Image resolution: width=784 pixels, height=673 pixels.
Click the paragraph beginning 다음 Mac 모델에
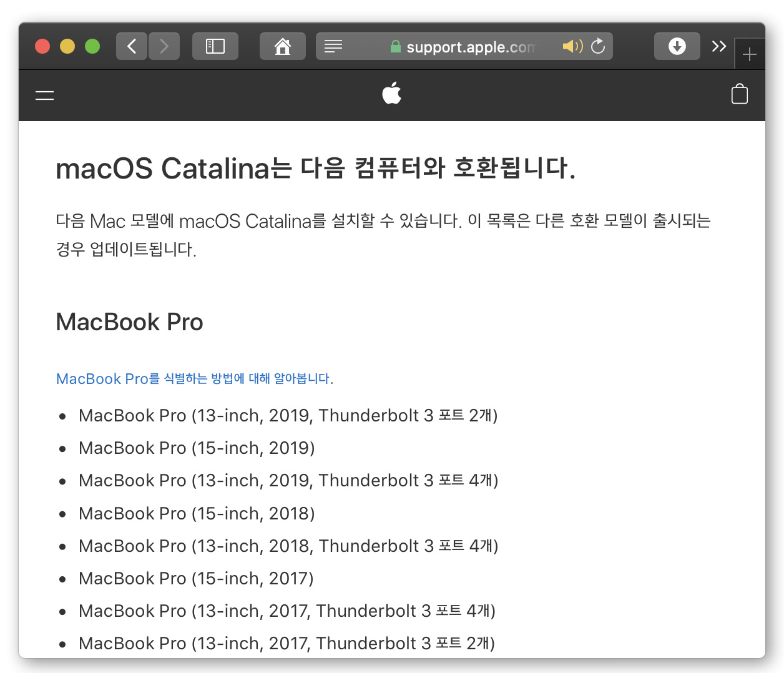click(383, 235)
